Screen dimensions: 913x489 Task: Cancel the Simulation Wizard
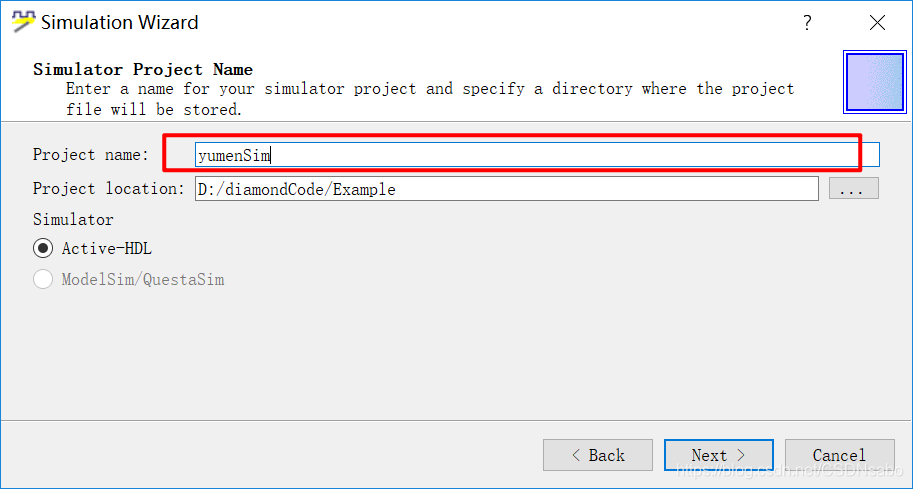point(840,455)
